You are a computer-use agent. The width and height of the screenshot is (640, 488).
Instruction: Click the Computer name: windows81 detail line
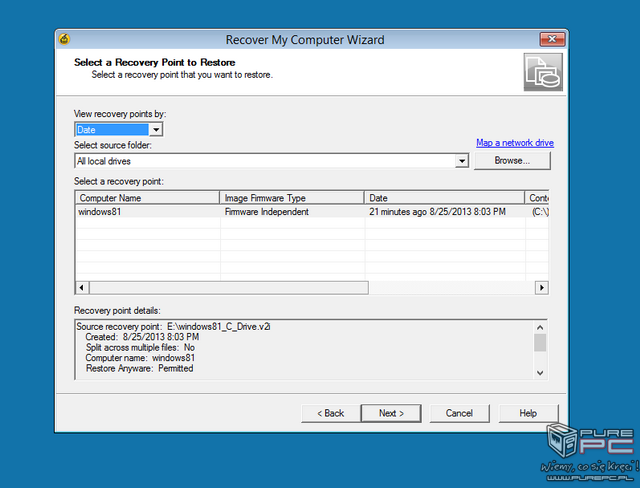pos(140,358)
